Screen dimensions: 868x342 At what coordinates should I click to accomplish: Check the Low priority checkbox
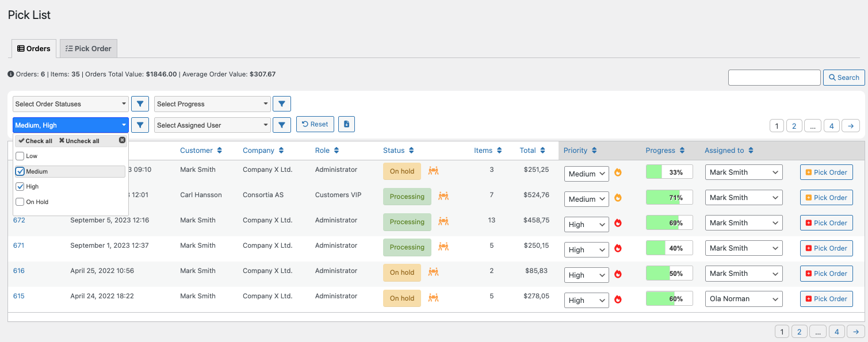tap(19, 155)
